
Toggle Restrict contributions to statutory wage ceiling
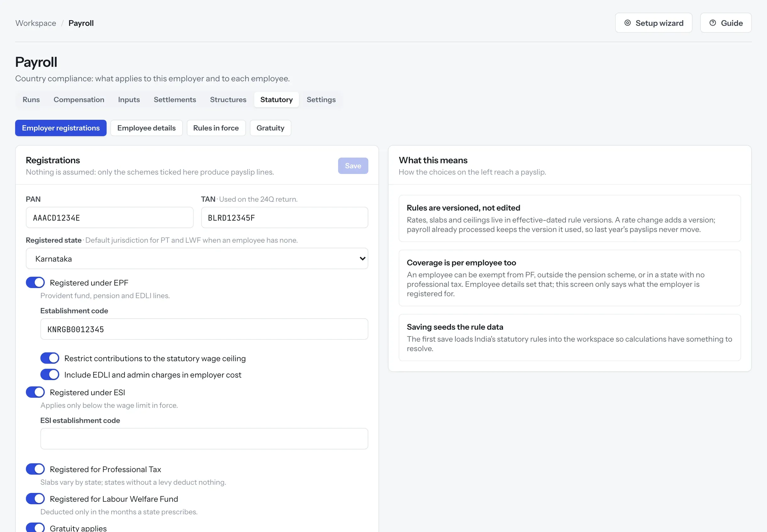point(50,358)
